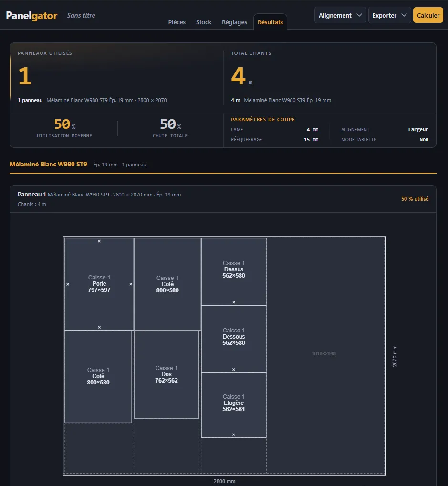Click the Panelgator logo
Viewport: 448px width, 486px height.
point(31,15)
